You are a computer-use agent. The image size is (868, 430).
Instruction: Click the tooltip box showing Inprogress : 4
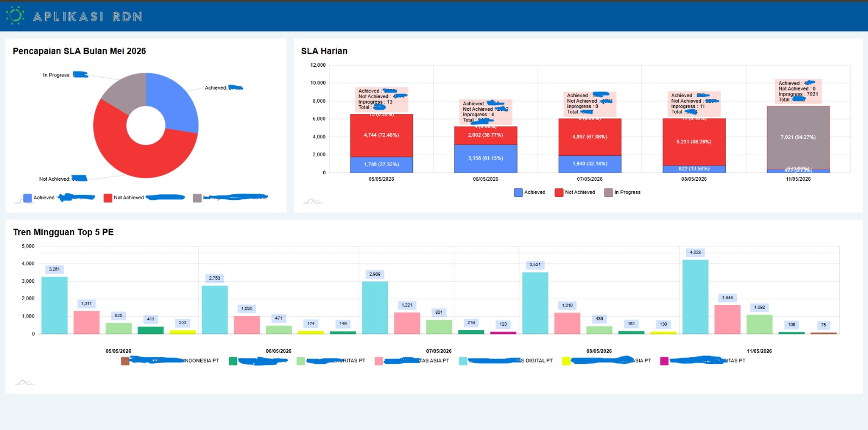tap(486, 112)
